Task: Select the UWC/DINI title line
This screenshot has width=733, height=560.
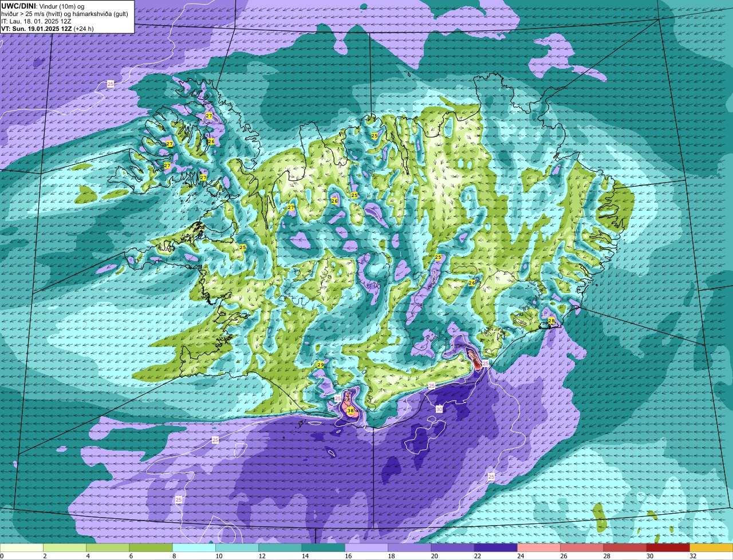Action: [44, 6]
